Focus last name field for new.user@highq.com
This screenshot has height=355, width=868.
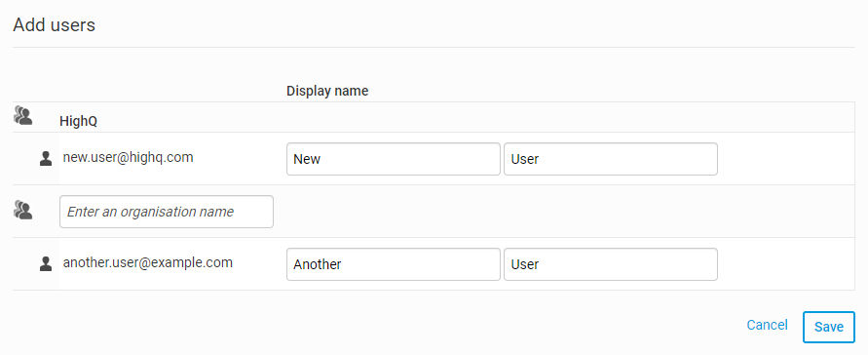click(x=611, y=159)
